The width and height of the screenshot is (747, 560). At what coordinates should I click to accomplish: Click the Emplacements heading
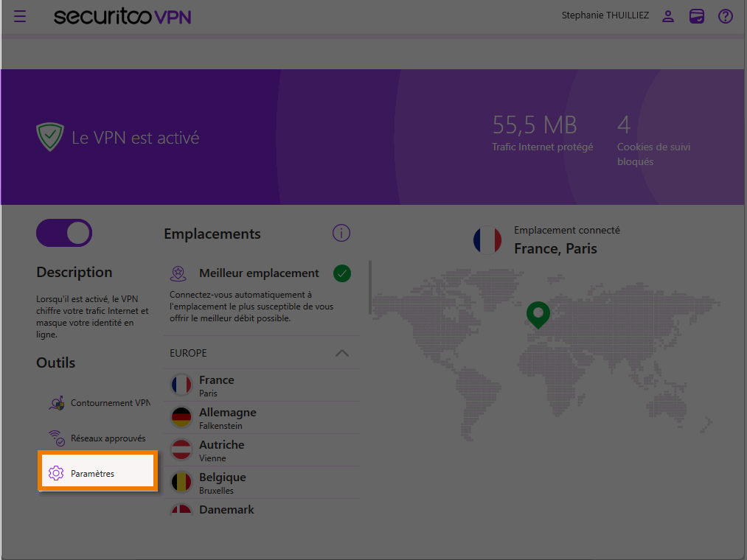[x=212, y=234]
